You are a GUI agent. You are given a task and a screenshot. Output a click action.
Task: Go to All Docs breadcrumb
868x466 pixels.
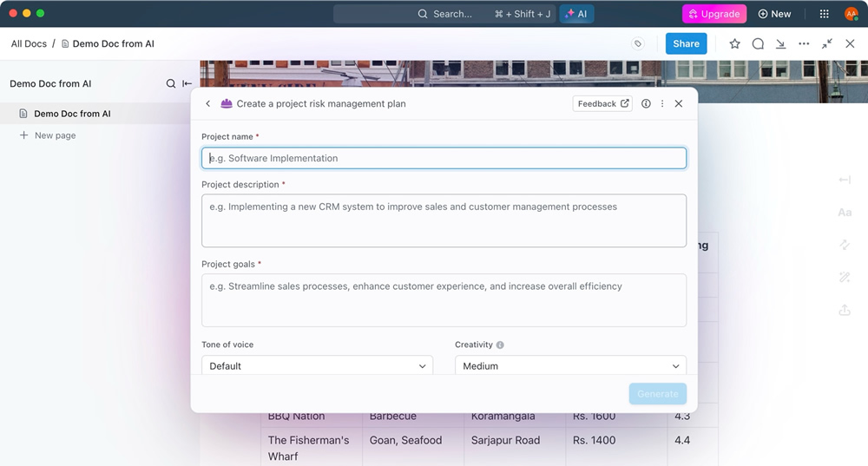coord(29,43)
